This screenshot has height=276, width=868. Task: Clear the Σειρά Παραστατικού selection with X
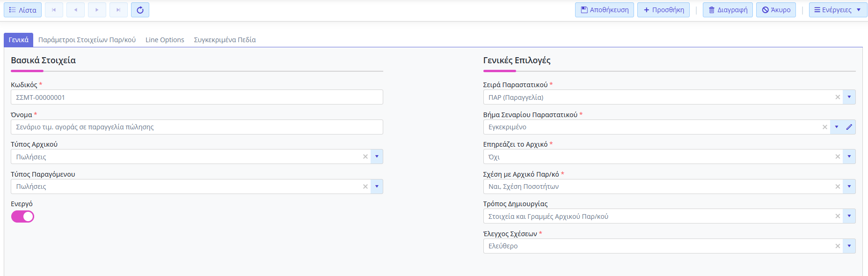click(838, 97)
